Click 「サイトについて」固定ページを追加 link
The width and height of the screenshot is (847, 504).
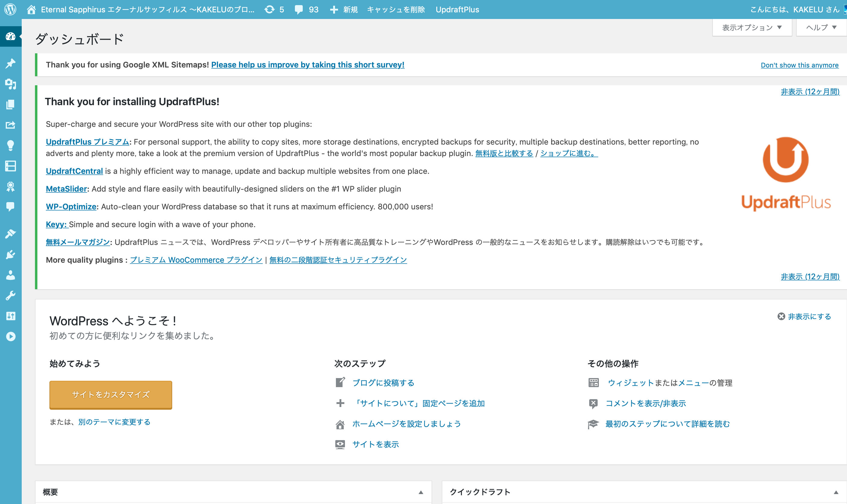(x=419, y=403)
